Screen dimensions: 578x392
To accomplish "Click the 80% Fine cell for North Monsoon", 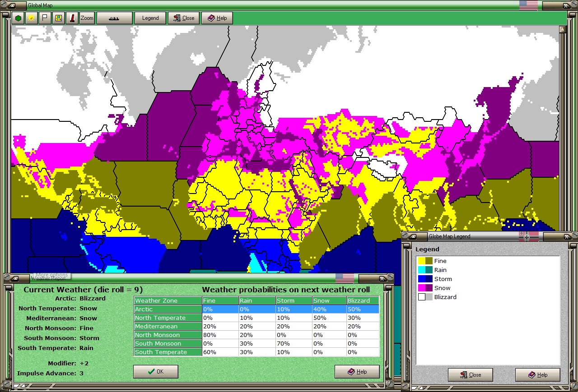I will [x=220, y=335].
